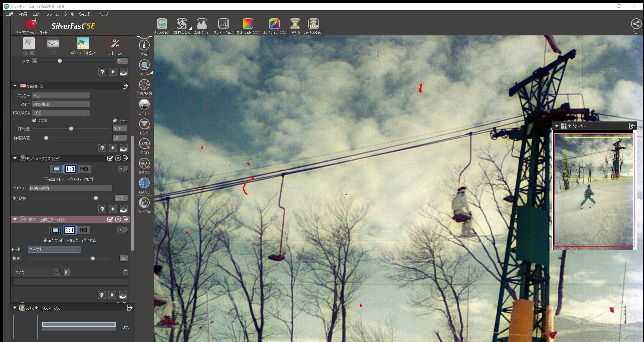The width and height of the screenshot is (644, 342).
Task: Close the iSRD panel with its X icon
Action: tap(118, 219)
